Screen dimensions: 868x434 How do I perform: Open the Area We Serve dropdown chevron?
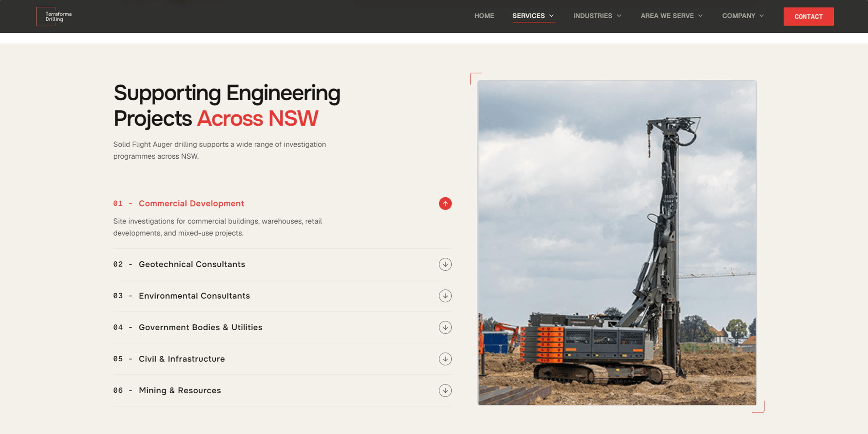(x=701, y=16)
